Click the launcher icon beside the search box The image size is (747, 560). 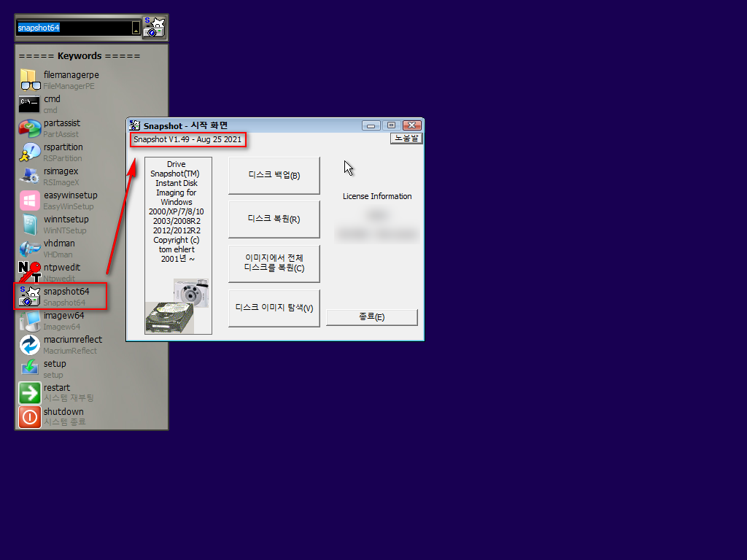(x=154, y=28)
